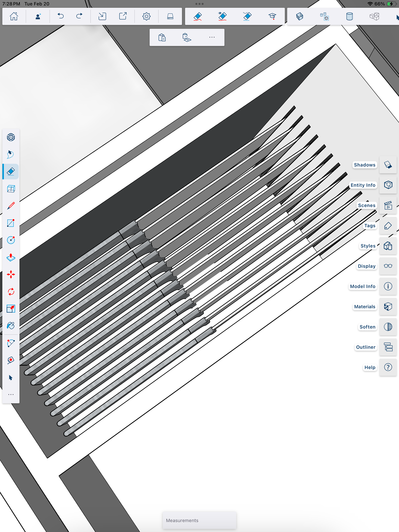This screenshot has height=532, width=399.
Task: Open the add collaborator person icon
Action: [x=38, y=16]
